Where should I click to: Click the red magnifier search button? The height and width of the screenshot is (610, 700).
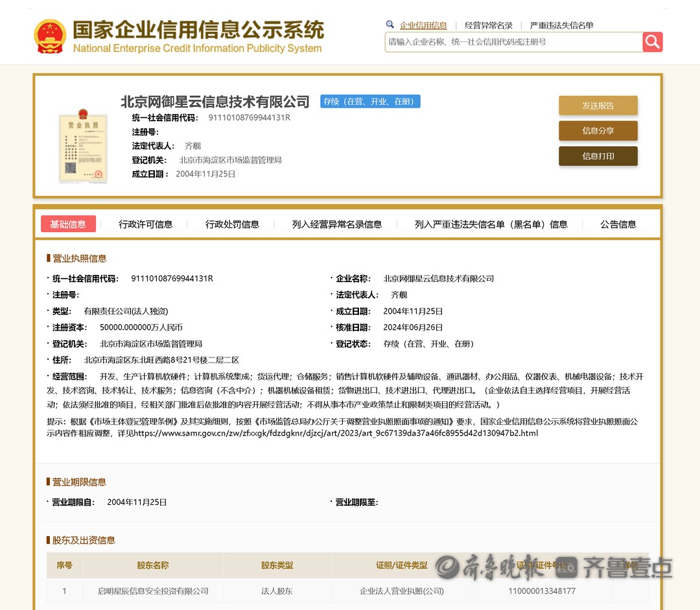(x=652, y=42)
